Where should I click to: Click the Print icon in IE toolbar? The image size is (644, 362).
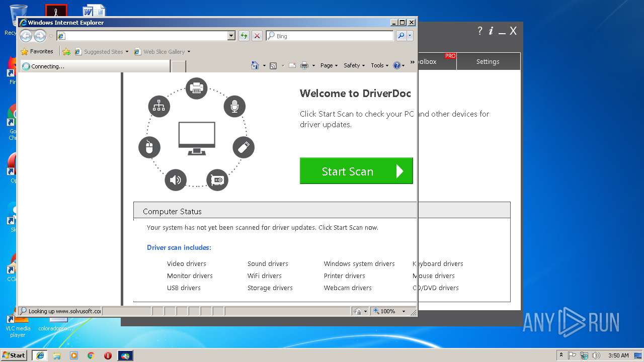(x=304, y=65)
